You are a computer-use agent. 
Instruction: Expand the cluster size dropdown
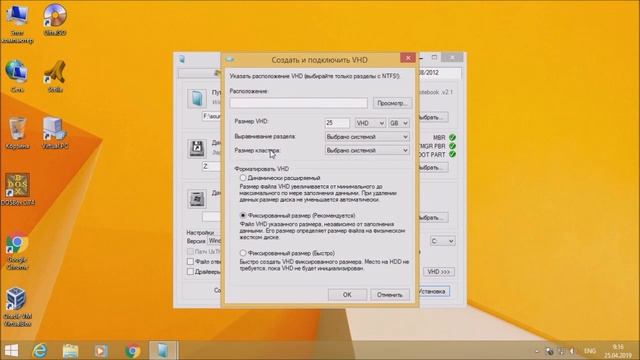(x=367, y=150)
